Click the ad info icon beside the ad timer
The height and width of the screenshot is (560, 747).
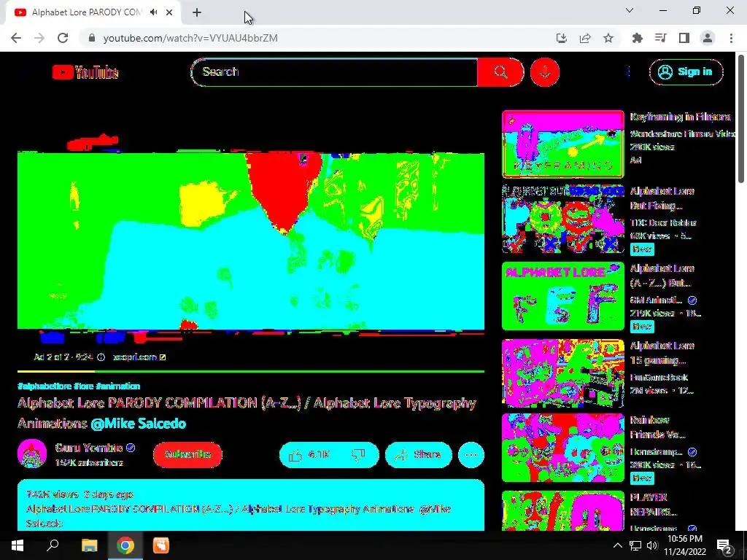(101, 357)
